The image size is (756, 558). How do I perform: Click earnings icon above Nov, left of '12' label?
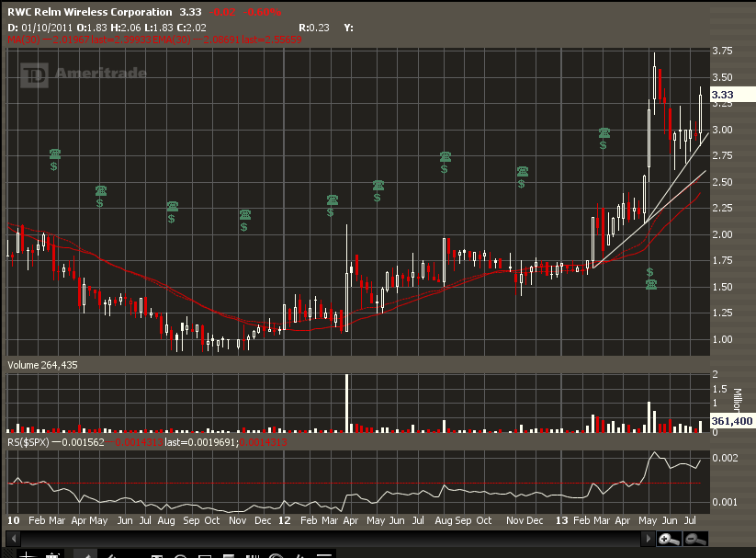pyautogui.click(x=244, y=216)
